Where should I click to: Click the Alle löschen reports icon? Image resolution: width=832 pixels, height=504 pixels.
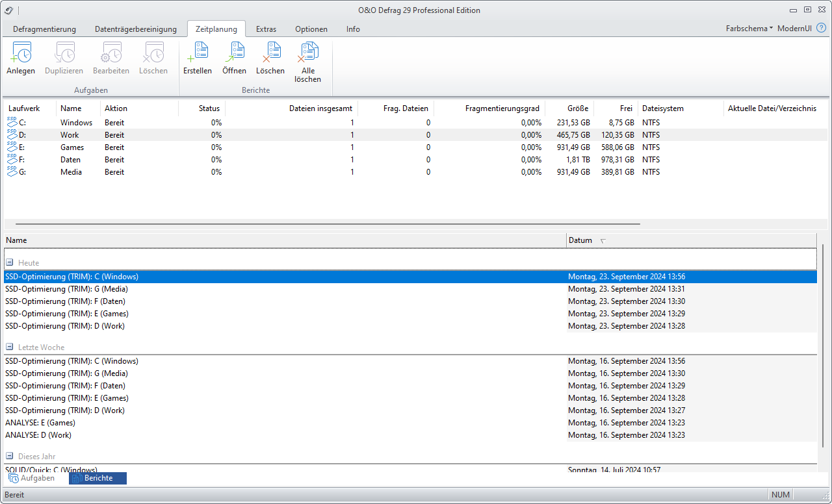click(x=308, y=52)
